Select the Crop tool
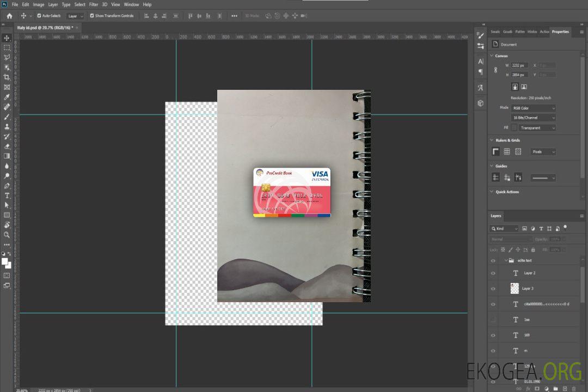 (7, 77)
